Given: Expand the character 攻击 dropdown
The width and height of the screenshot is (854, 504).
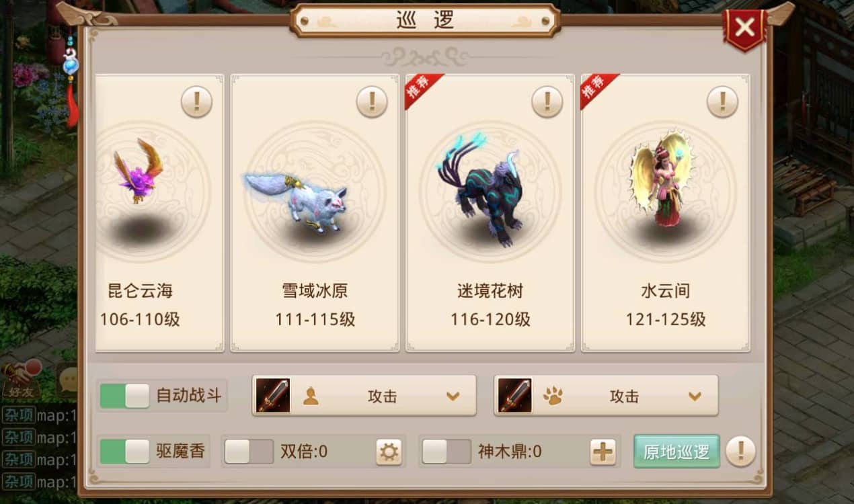Looking at the screenshot, I should [x=364, y=395].
